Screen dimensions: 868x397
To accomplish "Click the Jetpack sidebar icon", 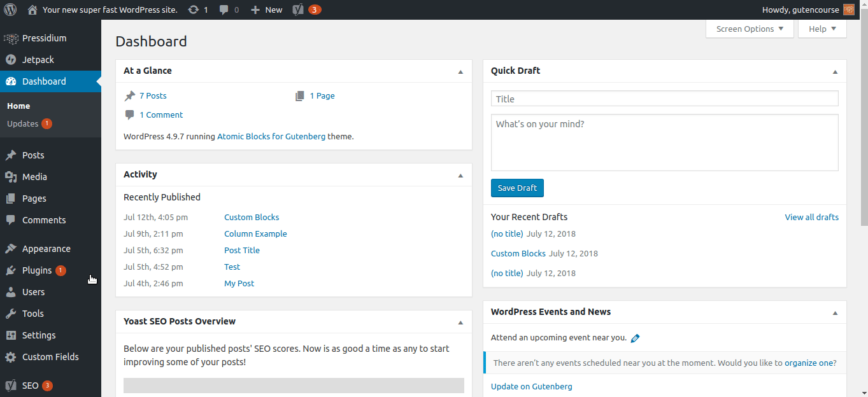I will [x=11, y=60].
